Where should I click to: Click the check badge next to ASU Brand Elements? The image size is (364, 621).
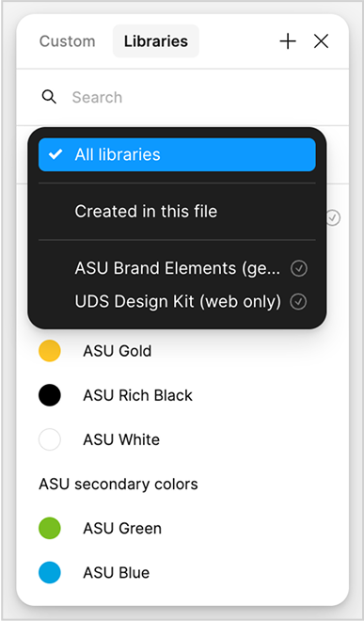point(299,268)
